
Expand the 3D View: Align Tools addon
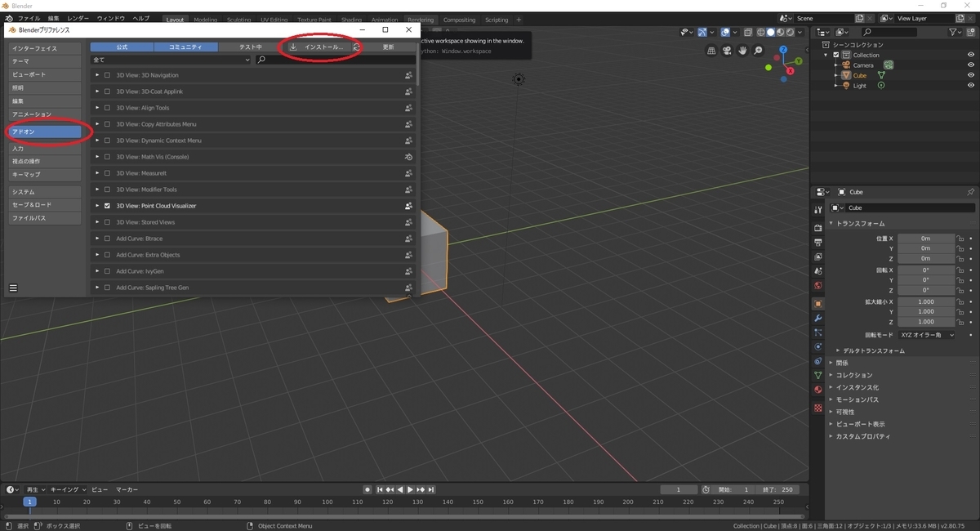97,108
